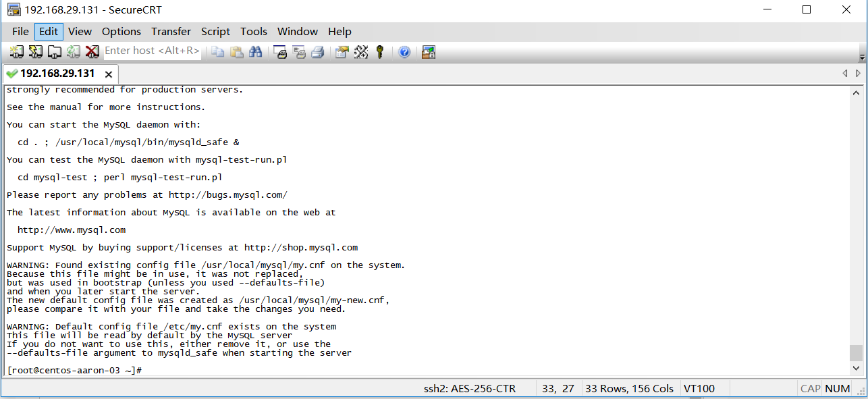Click the Disconnect red X icon
Screen dimensions: 868x399
tap(92, 51)
